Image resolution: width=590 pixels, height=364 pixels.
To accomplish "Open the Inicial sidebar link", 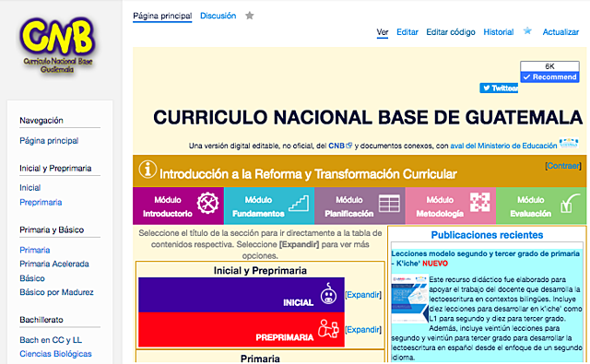I will pos(30,188).
